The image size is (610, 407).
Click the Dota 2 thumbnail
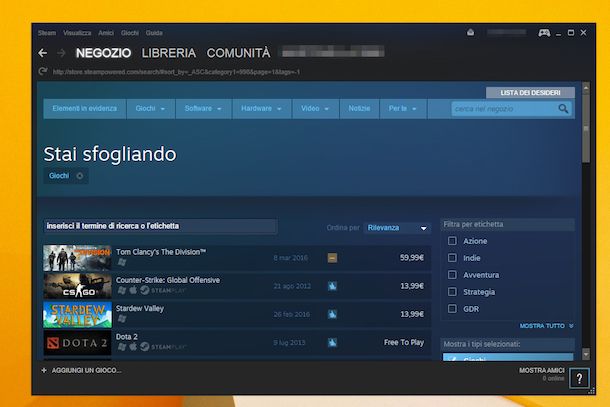77,343
